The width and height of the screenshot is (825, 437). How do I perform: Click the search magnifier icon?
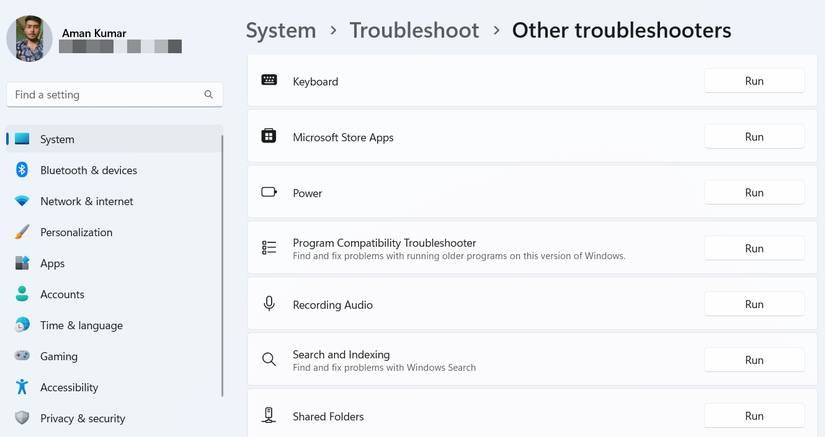tap(209, 95)
